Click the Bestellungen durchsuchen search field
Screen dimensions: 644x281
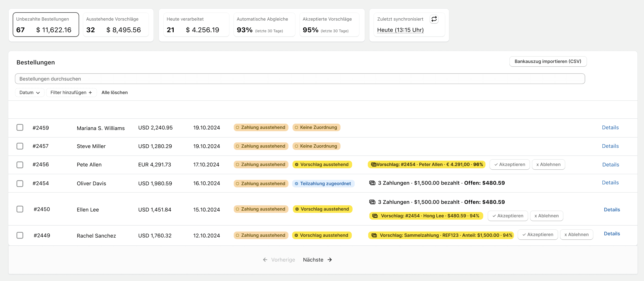tap(300, 79)
